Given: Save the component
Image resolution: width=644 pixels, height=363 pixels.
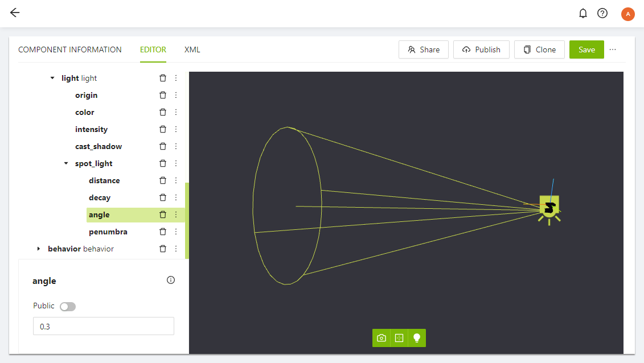Looking at the screenshot, I should (x=586, y=49).
